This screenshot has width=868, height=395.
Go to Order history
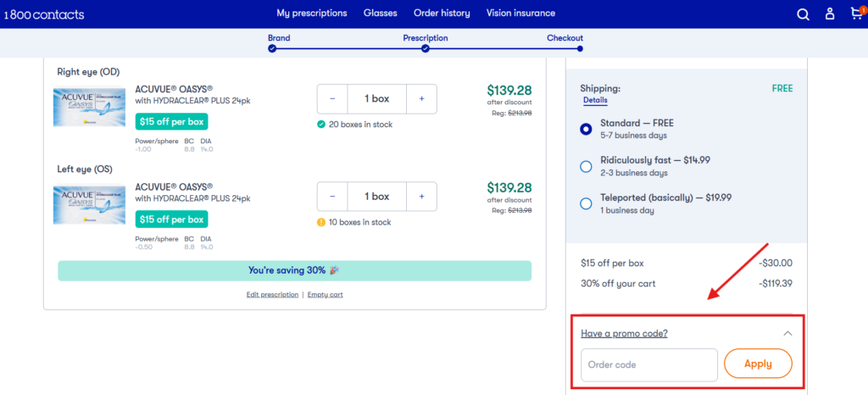[442, 14]
